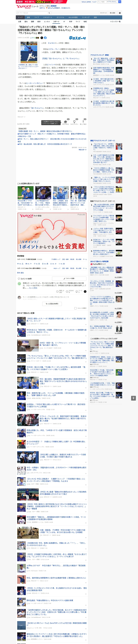The image size is (138, 644).
Task: Open the article comment count bubble
Action: coord(32,38)
